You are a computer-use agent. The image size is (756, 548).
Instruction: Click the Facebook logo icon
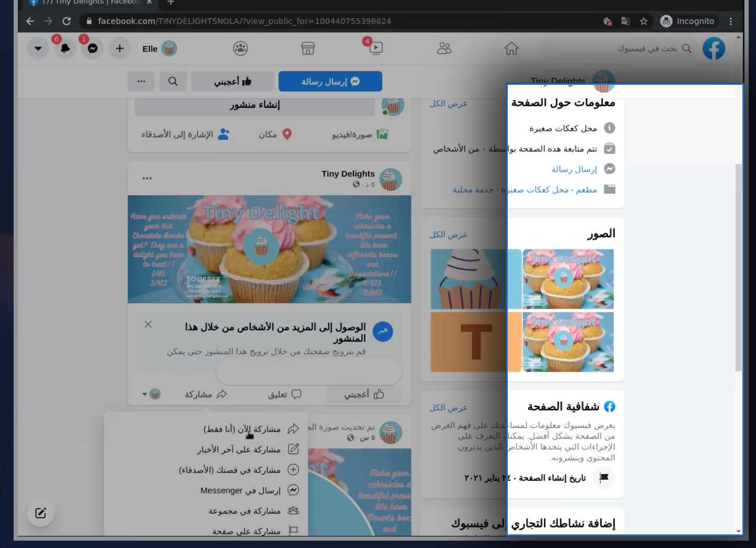(x=714, y=49)
